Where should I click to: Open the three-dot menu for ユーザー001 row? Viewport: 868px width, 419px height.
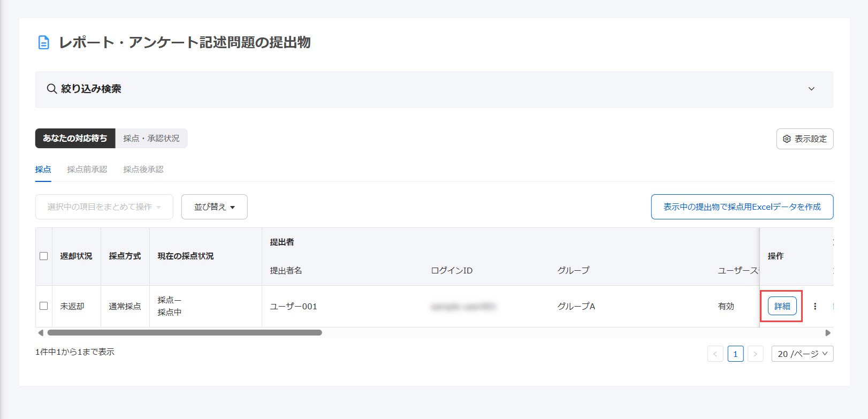815,307
